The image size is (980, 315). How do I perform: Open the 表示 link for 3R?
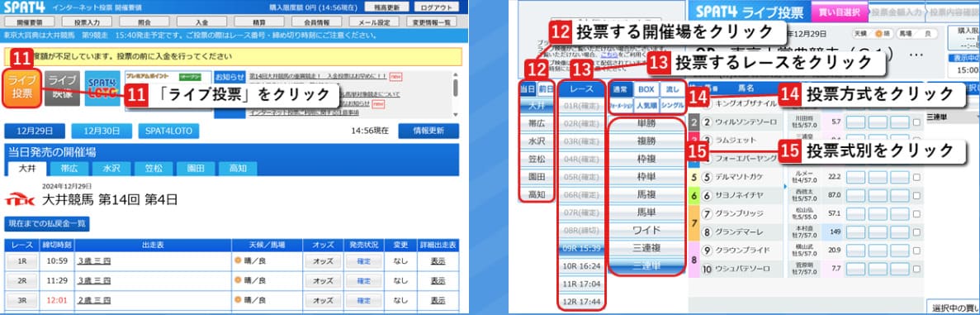coord(438,301)
